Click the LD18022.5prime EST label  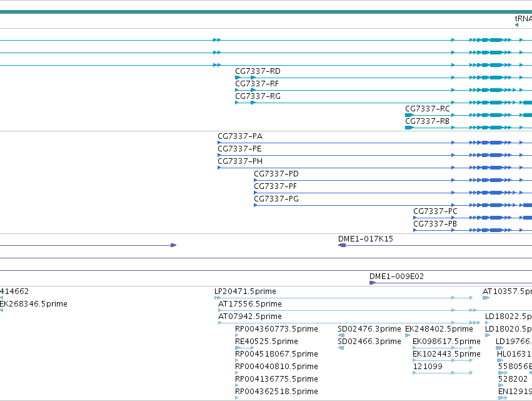(508, 317)
